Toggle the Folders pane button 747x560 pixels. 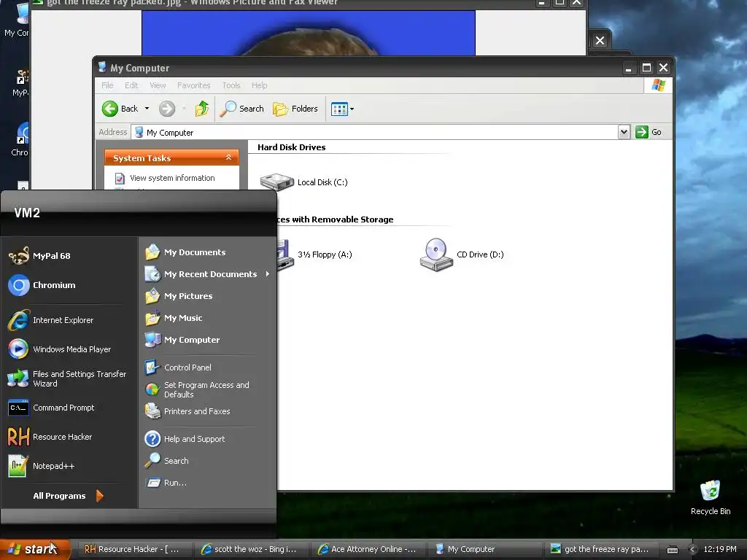coord(295,109)
